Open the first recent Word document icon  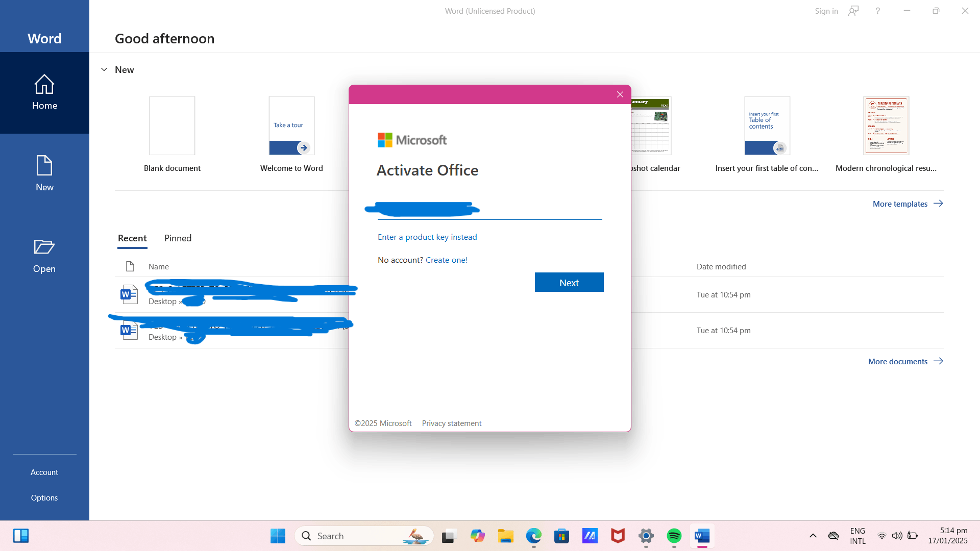click(x=129, y=294)
